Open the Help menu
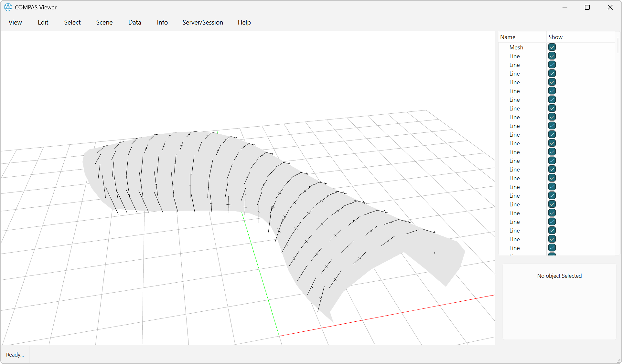The image size is (622, 364). click(244, 22)
